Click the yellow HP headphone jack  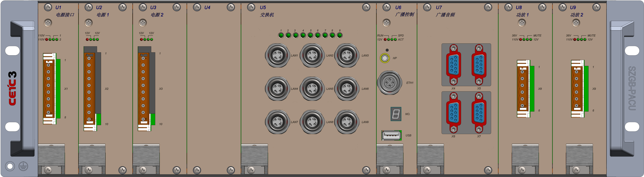[385, 58]
